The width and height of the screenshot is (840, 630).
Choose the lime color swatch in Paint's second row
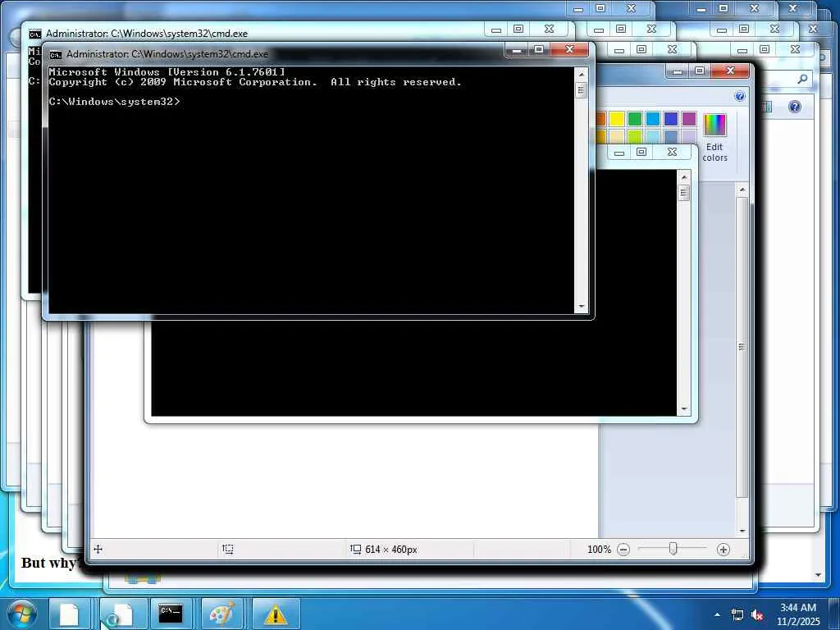pos(635,136)
